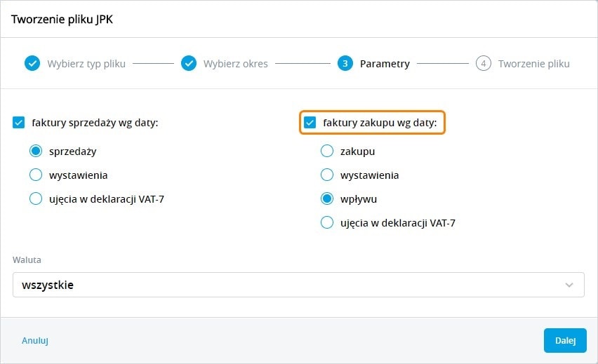Select sales wystawienia radio option
The height and width of the screenshot is (364, 598).
tap(36, 175)
